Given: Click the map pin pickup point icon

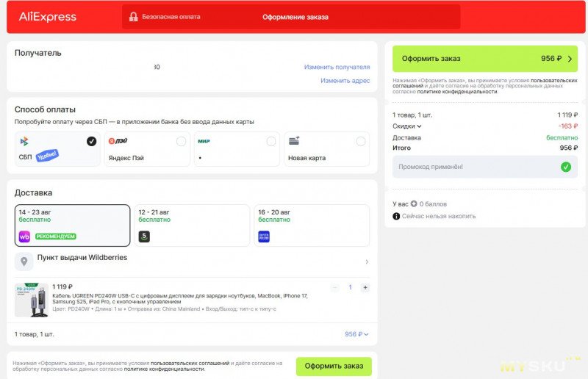Looking at the screenshot, I should tap(24, 261).
